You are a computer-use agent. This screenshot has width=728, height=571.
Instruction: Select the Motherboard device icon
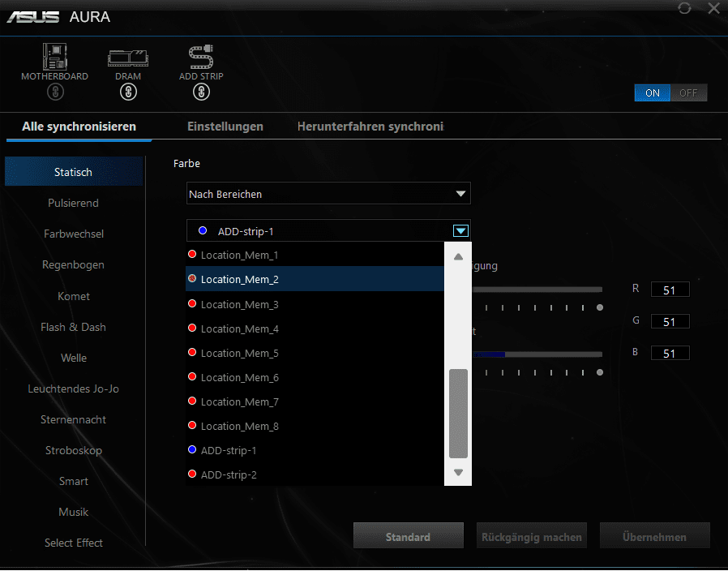tap(55, 57)
